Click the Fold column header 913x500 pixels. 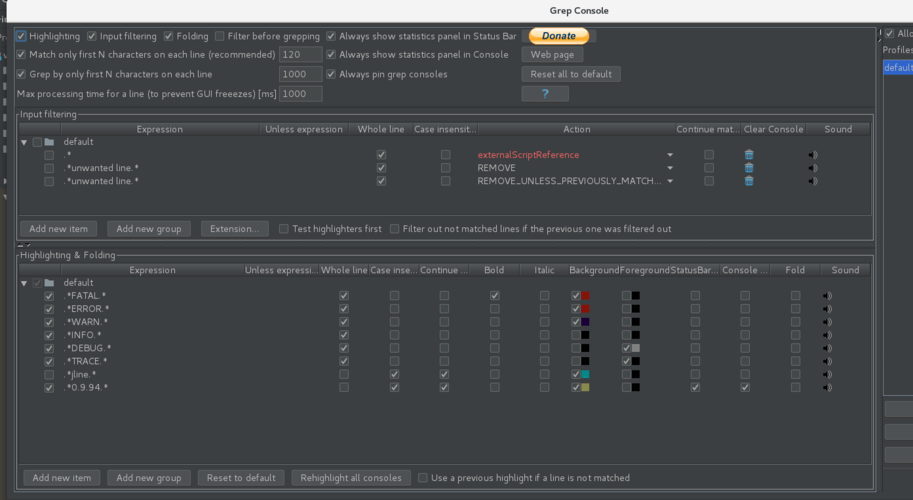[x=795, y=270]
